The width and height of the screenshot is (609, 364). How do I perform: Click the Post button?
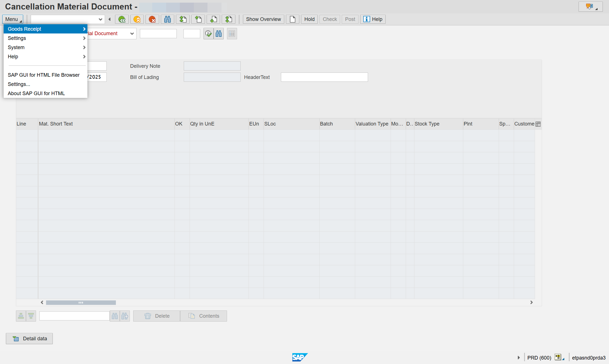click(x=350, y=19)
